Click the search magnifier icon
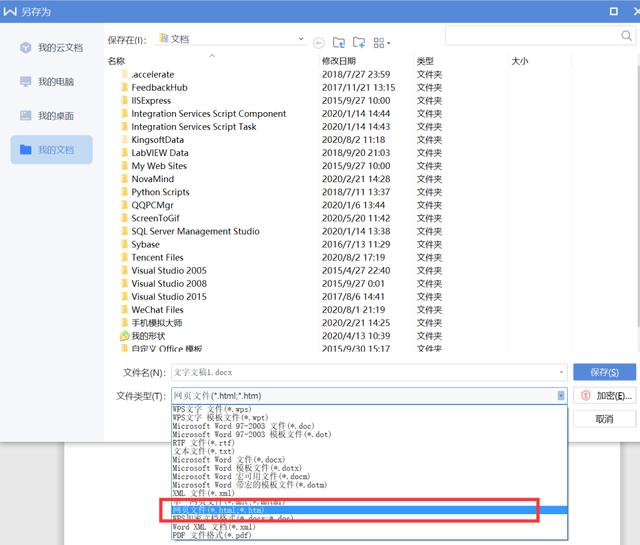The height and width of the screenshot is (545, 640). pos(627,36)
